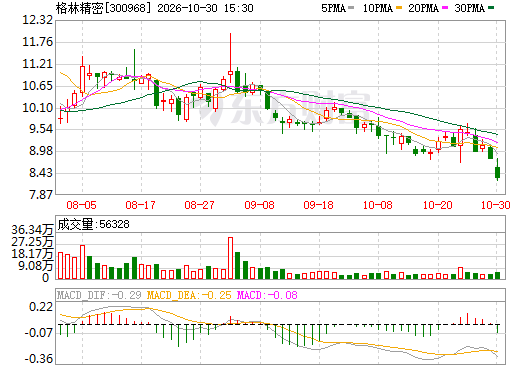Image resolution: width=520 pixels, height=365 pixels.
Task: Click the 成交量:56328 volume label
Action: click(x=93, y=224)
